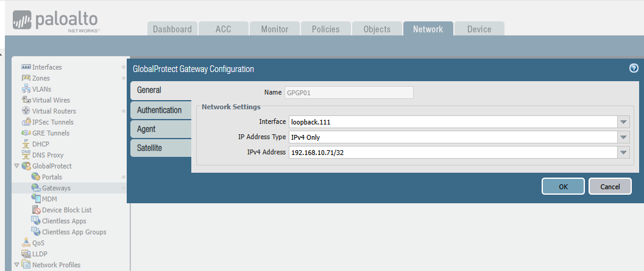Open the Interface dropdown arrow
This screenshot has width=644, height=271.
tap(623, 121)
